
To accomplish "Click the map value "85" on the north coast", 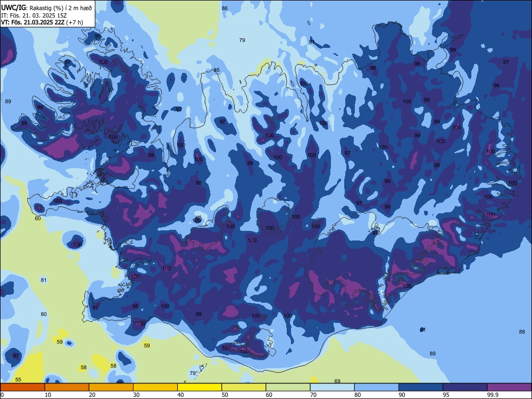I will coord(217,70).
